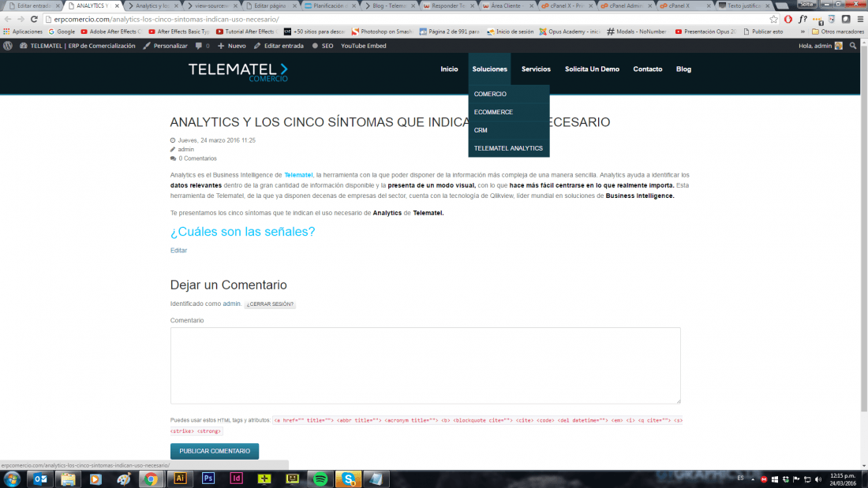Image resolution: width=868 pixels, height=488 pixels.
Task: Select CRM from the Soluciones dropdown
Action: pos(509,131)
